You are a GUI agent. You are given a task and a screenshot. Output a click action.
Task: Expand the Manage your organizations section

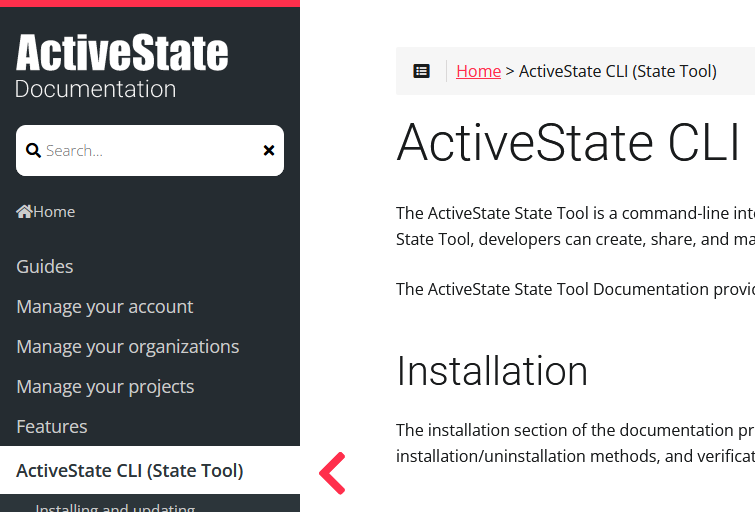pyautogui.click(x=128, y=347)
